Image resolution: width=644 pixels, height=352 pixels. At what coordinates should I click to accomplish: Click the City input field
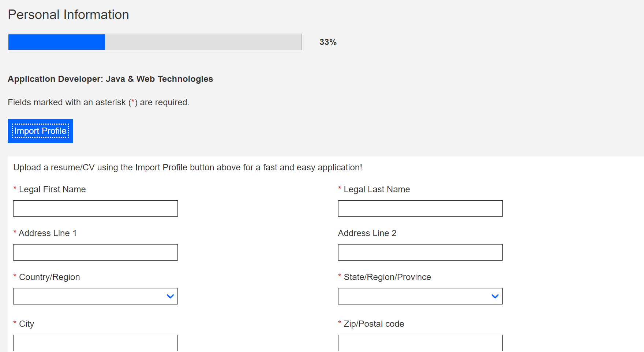pos(95,343)
